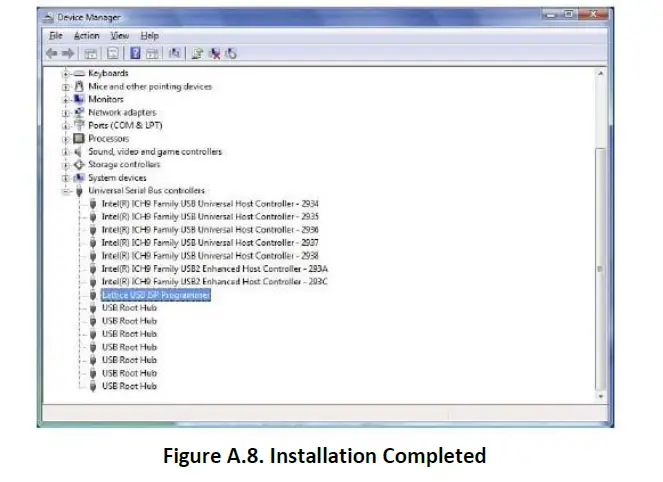Expand Sound, video and game controllers
The width and height of the screenshot is (663, 482).
pos(65,152)
